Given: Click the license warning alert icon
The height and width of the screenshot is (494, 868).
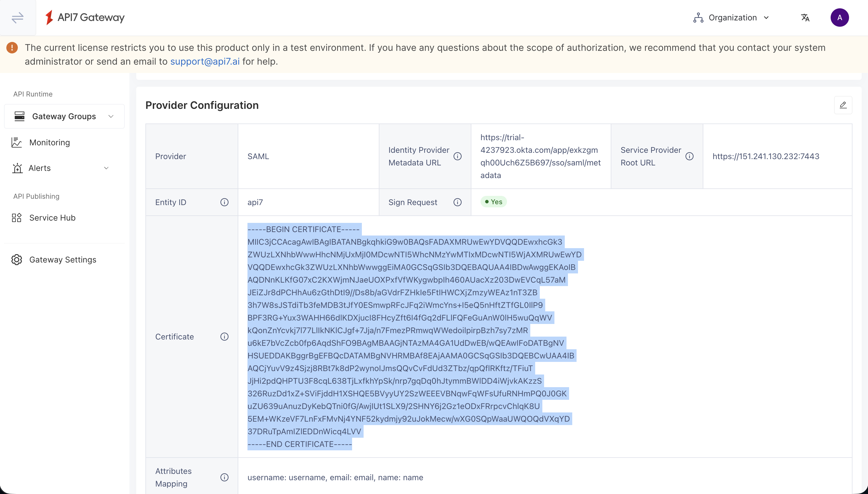Looking at the screenshot, I should 12,47.
